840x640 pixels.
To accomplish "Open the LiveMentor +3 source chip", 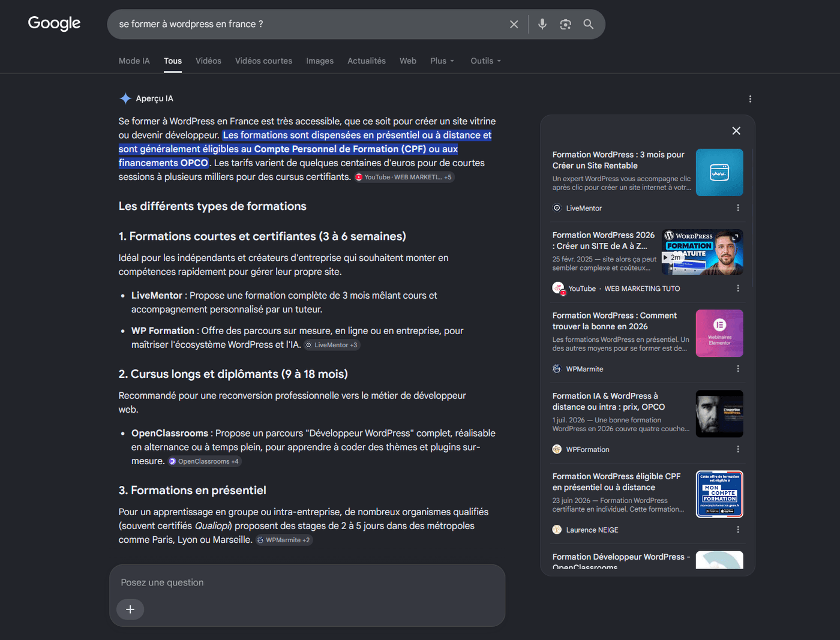I will point(332,345).
